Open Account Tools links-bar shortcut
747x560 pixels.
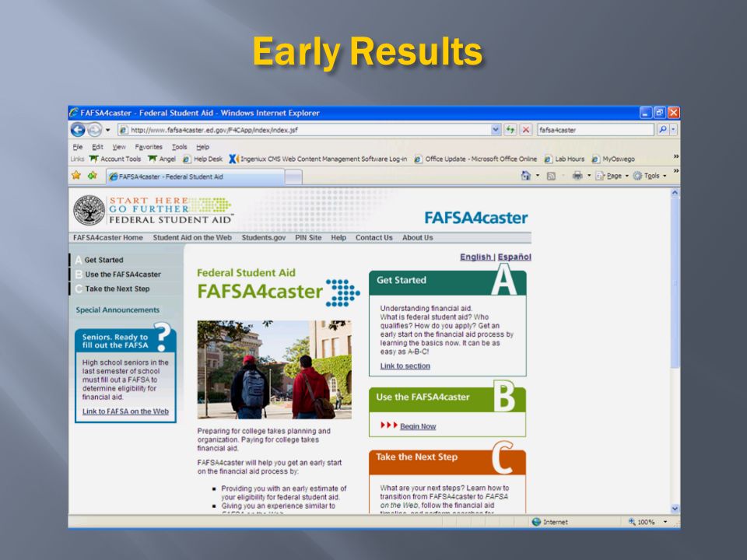pos(115,159)
